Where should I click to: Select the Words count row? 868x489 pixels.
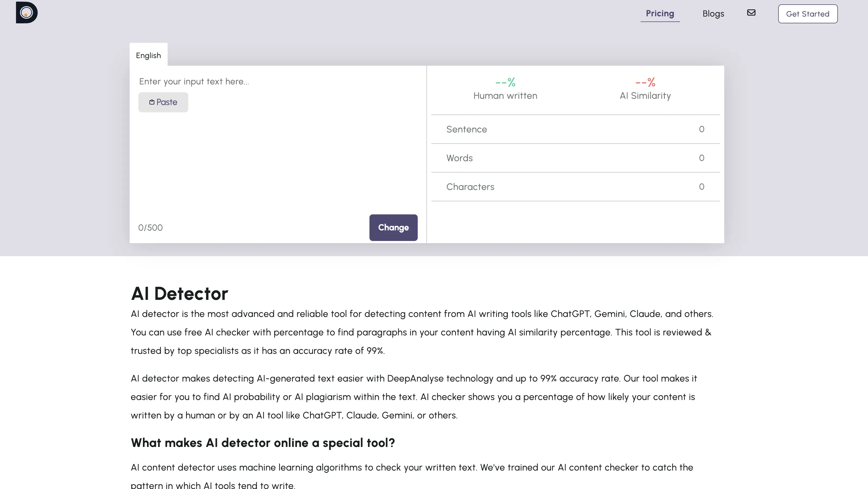[575, 158]
